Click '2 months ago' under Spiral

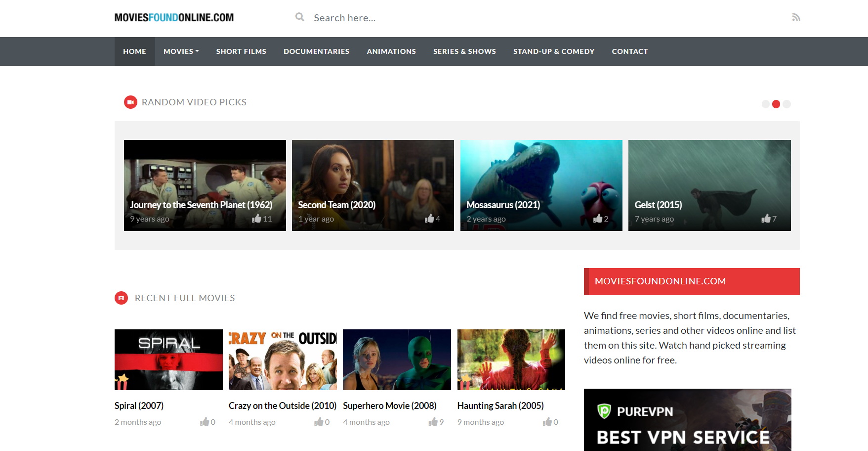point(138,422)
